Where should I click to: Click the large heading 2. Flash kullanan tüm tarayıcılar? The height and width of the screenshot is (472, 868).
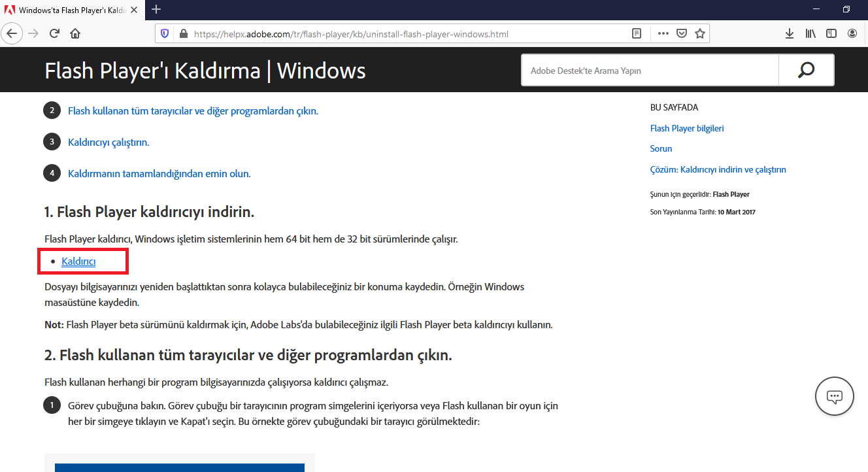click(x=248, y=356)
